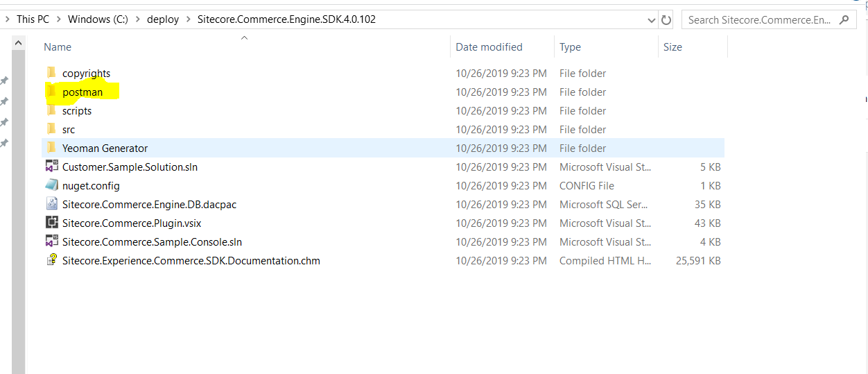Expand the chevron after Windows (C:)

coord(137,19)
